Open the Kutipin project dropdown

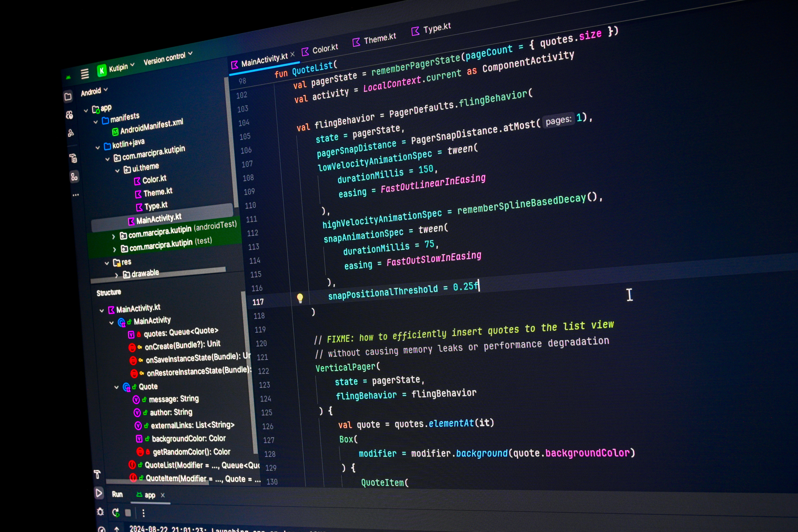pos(122,67)
